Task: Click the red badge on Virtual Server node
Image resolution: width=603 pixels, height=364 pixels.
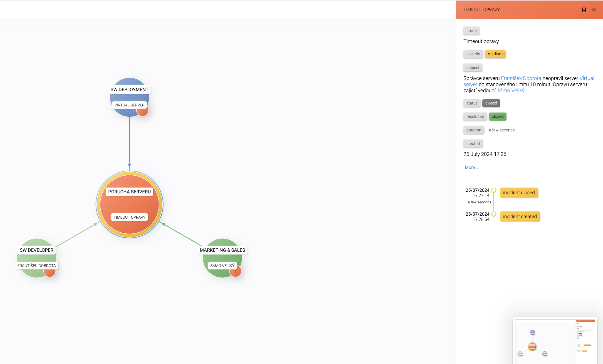Action: [x=143, y=111]
